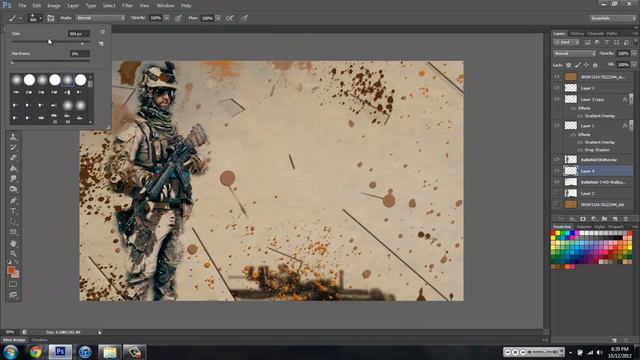The width and height of the screenshot is (640, 360).
Task: Open the Image menu
Action: pyautogui.click(x=54, y=6)
